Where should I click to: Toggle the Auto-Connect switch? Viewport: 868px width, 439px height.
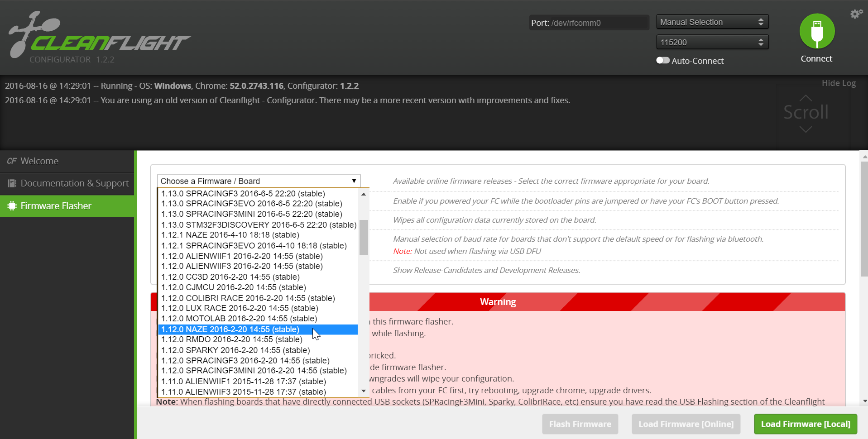663,61
